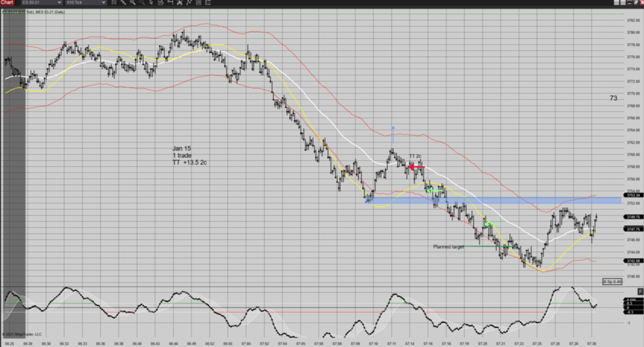Click the B.Sp 8.49 label box
Viewport: 644px width, 347px height.
pos(612,281)
